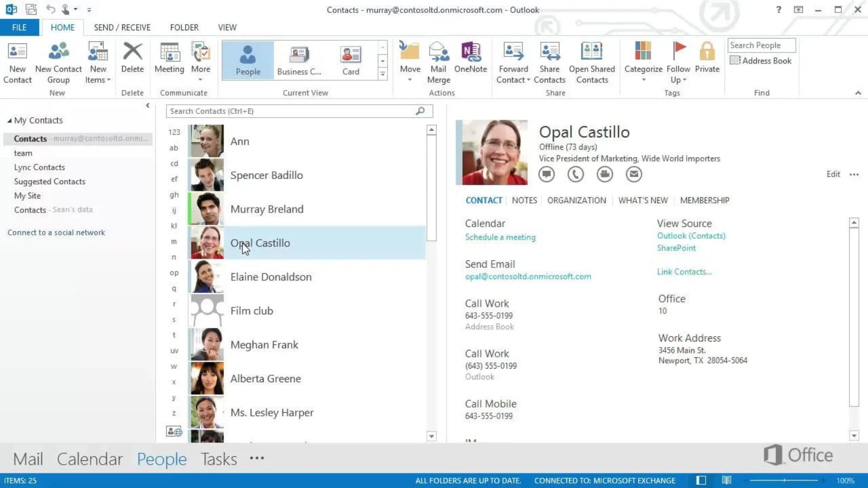The image size is (868, 488).
Task: Switch to Card view
Action: tap(350, 60)
